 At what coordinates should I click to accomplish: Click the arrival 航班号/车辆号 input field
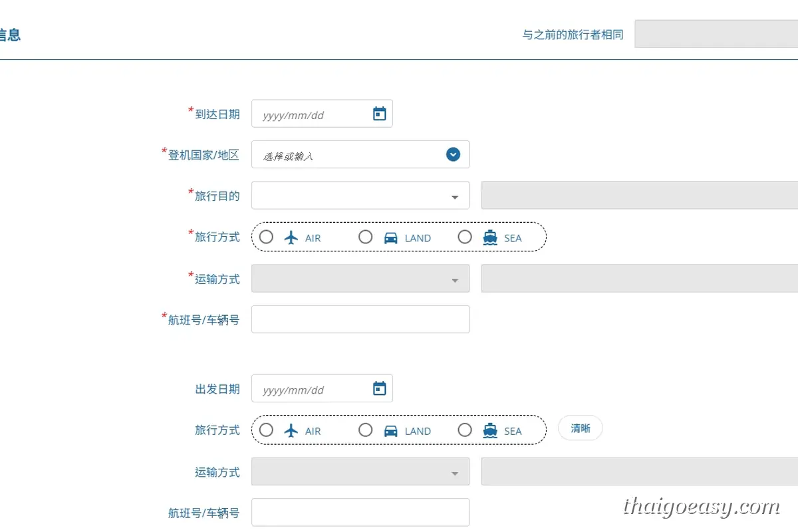click(x=360, y=319)
